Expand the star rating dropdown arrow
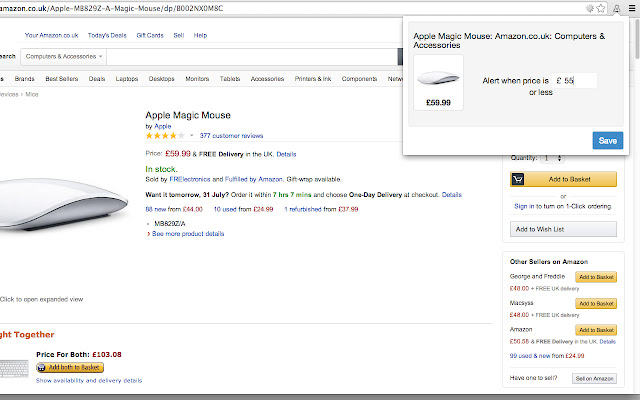Image resolution: width=640 pixels, height=400 pixels. tap(191, 135)
